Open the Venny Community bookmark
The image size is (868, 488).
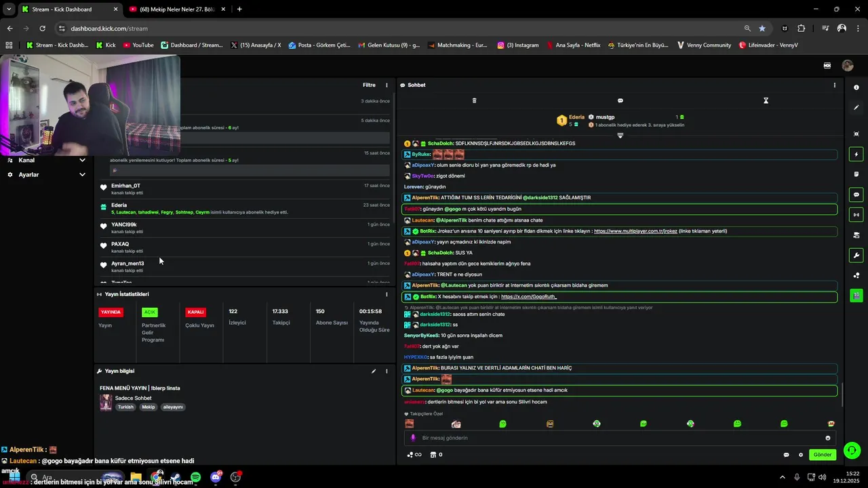tap(704, 45)
